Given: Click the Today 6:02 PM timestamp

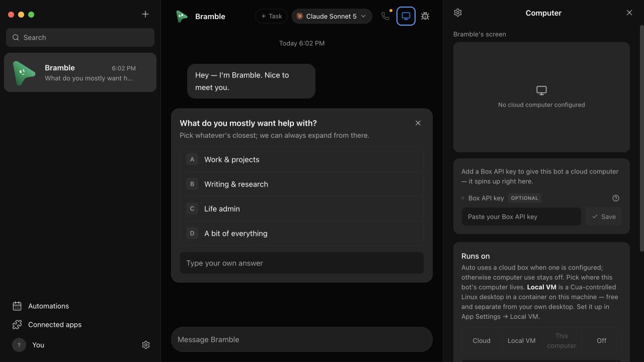Looking at the screenshot, I should point(302,43).
